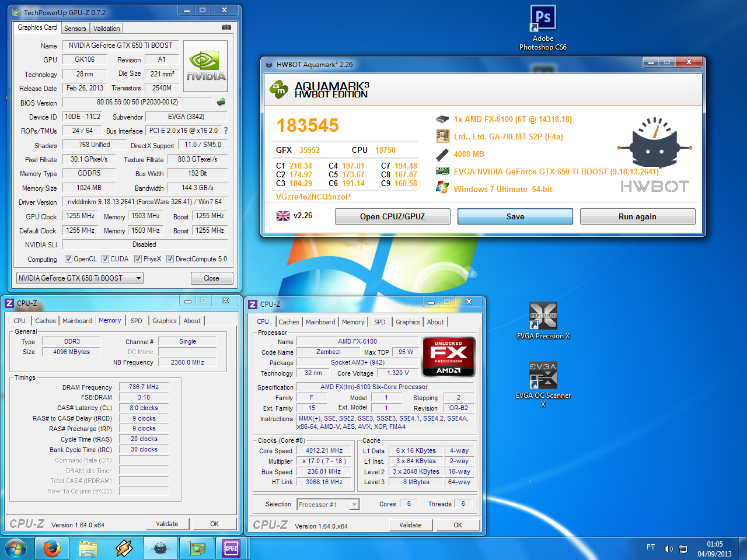The image size is (747, 560).
Task: Click the PT language indicator in tray
Action: (x=651, y=547)
